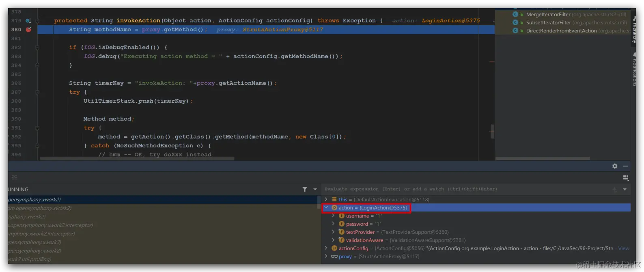Click the inline hint 'proxy: StrutsActionProxy@5117'
This screenshot has width=644, height=272.
270,30
